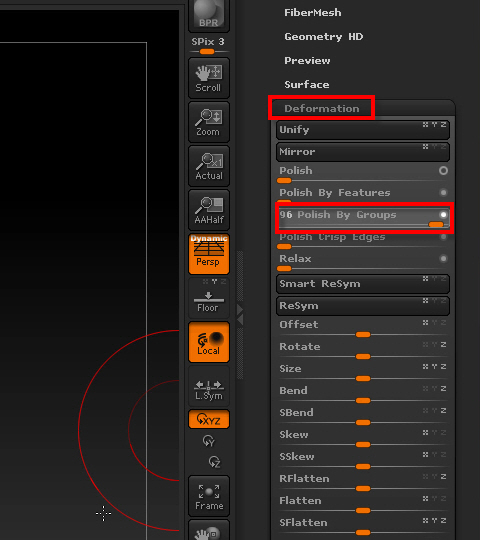Click the AAHalf antialiased half-size icon
480x540 pixels.
tap(209, 210)
